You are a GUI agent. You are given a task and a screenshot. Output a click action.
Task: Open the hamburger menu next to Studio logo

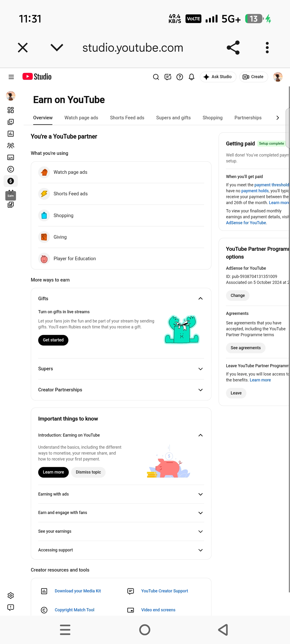click(11, 77)
